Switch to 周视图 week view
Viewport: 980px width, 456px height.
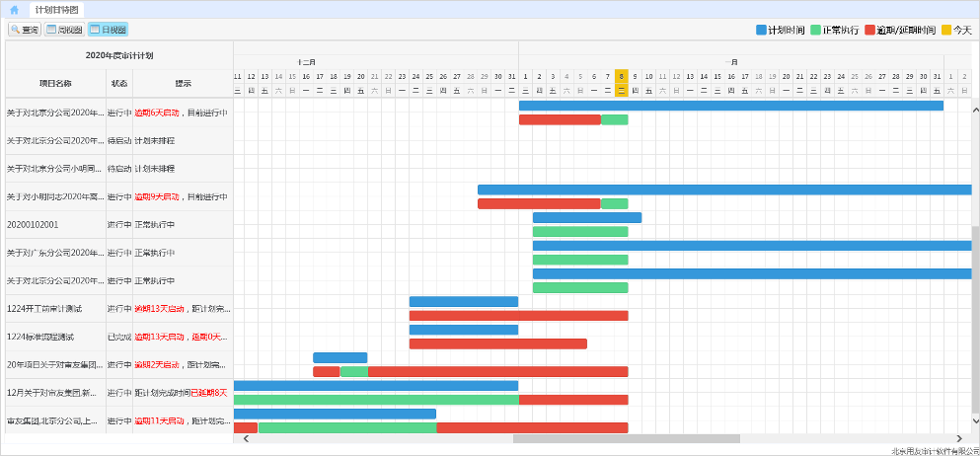65,30
